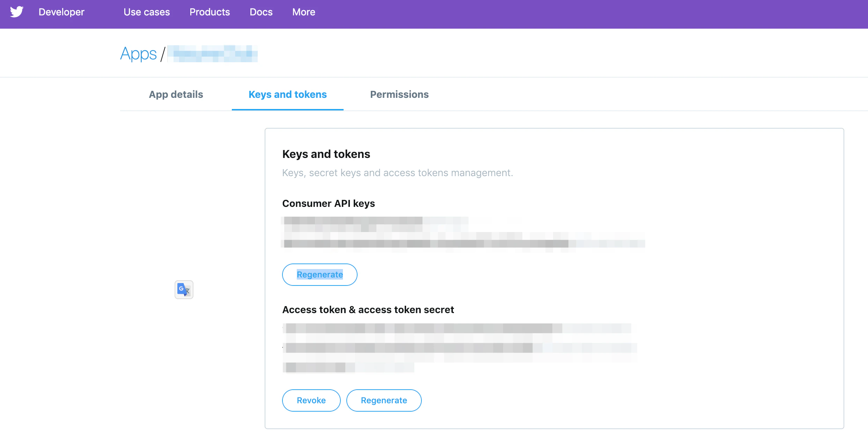Viewport: 868px width, 441px height.
Task: Expand the More menu
Action: [x=304, y=12]
